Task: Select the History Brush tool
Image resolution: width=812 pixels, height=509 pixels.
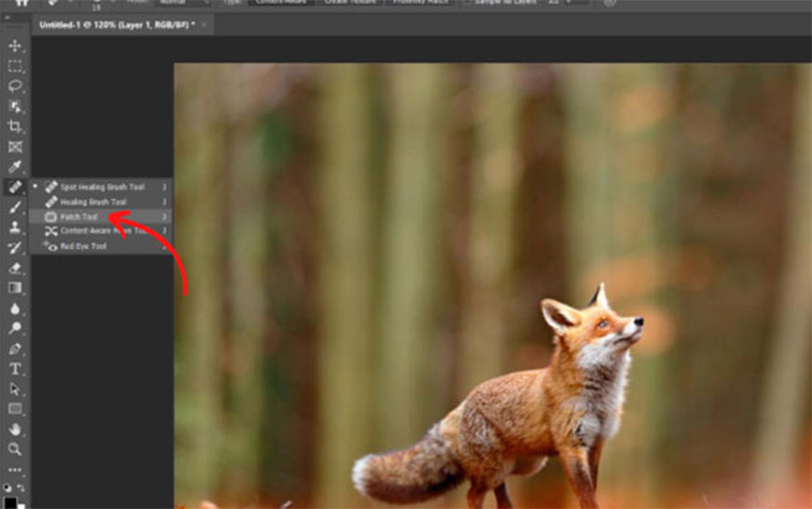Action: click(15, 248)
